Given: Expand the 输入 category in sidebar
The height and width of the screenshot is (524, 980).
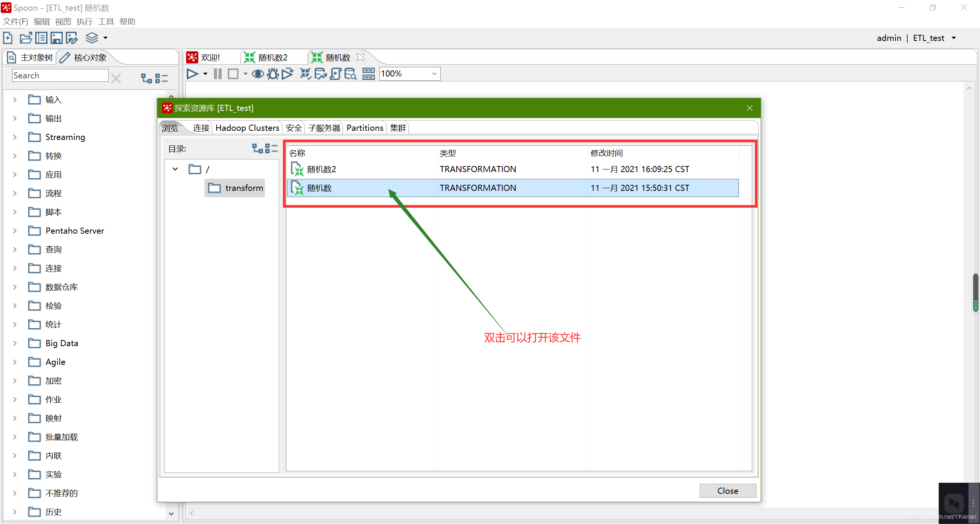Looking at the screenshot, I should click(x=14, y=98).
